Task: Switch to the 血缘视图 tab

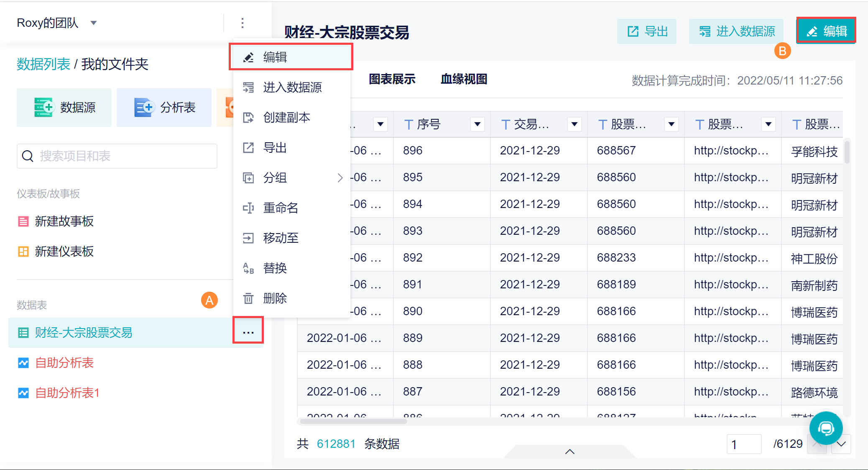Action: pyautogui.click(x=464, y=79)
